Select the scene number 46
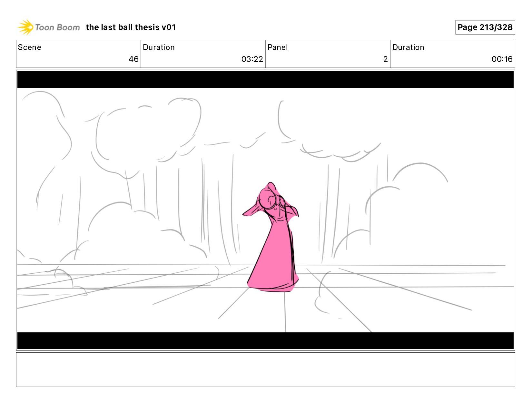Image resolution: width=532 pixels, height=411 pixels. click(x=133, y=59)
